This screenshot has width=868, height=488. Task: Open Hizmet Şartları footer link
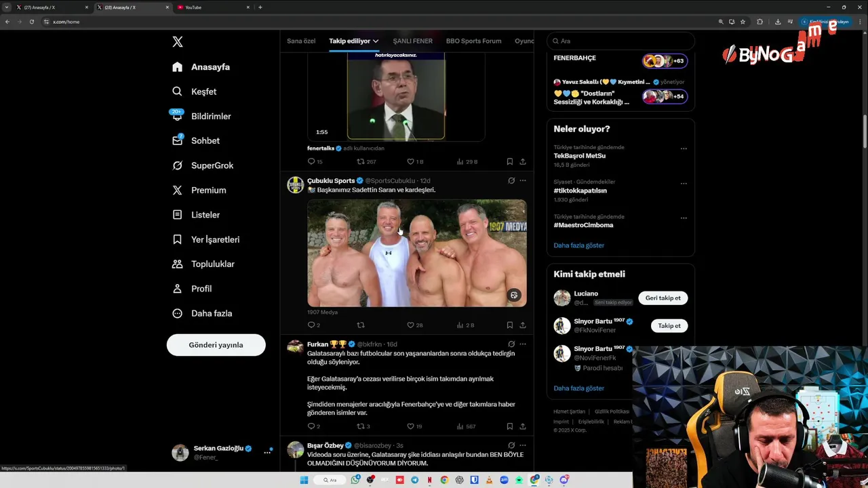pos(569,411)
